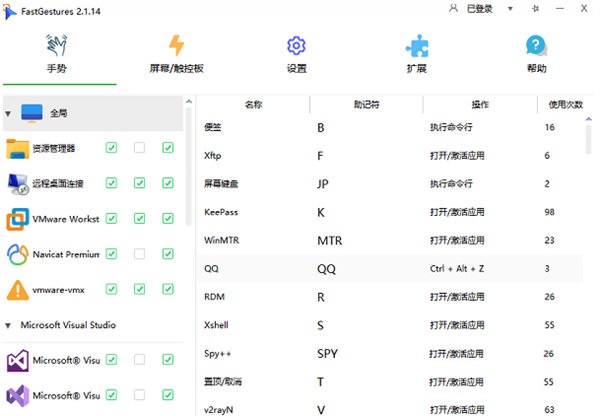This screenshot has height=416, width=600.
Task: Toggle first checkbox for last Microsoft Visual row
Action: (x=111, y=395)
